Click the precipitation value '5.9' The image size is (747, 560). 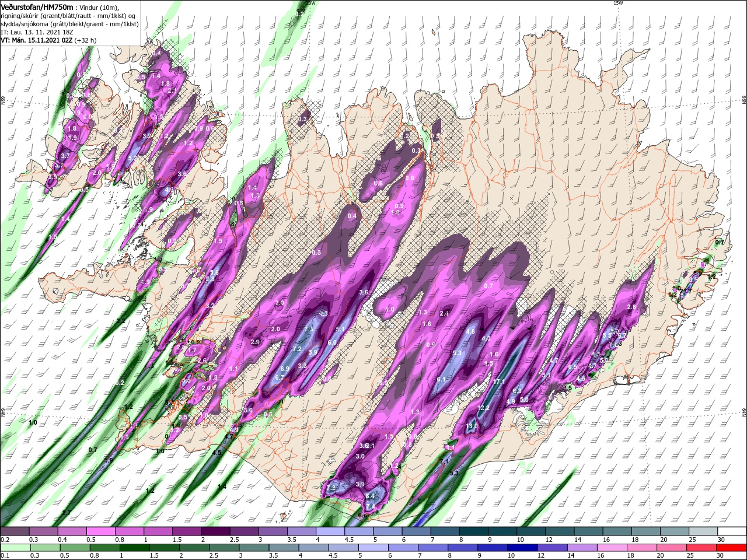click(313, 352)
